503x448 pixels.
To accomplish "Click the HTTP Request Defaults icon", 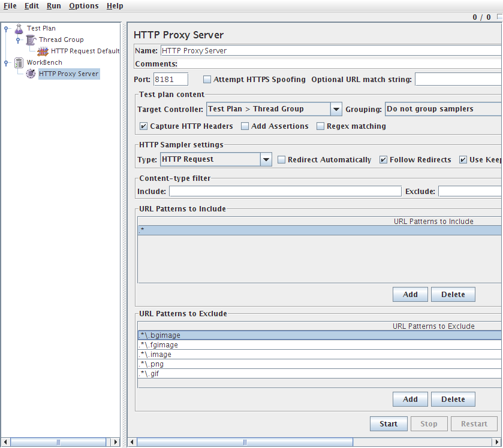I will pyautogui.click(x=43, y=52).
